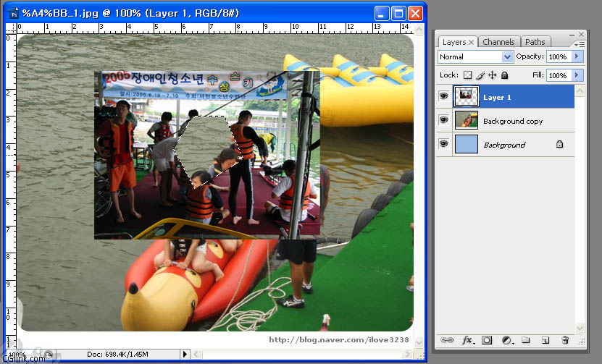Viewport: 602px width, 364px height.
Task: Click the canvas horizontal scroll left arrow
Action: tap(196, 354)
